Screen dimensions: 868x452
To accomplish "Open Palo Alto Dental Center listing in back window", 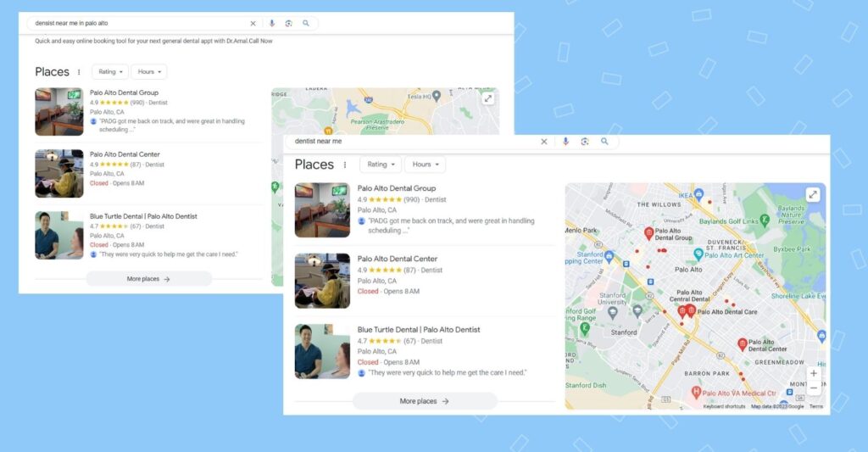I will click(x=125, y=154).
